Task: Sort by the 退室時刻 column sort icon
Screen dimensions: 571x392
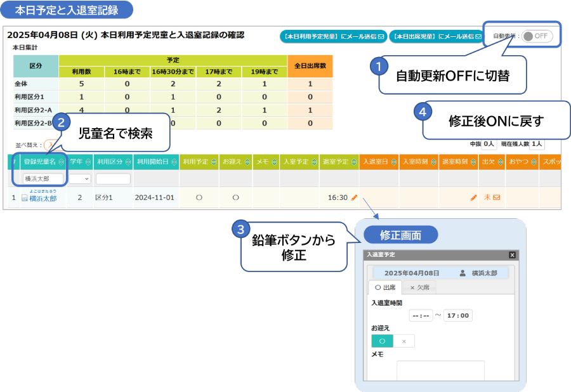Action: [x=473, y=162]
